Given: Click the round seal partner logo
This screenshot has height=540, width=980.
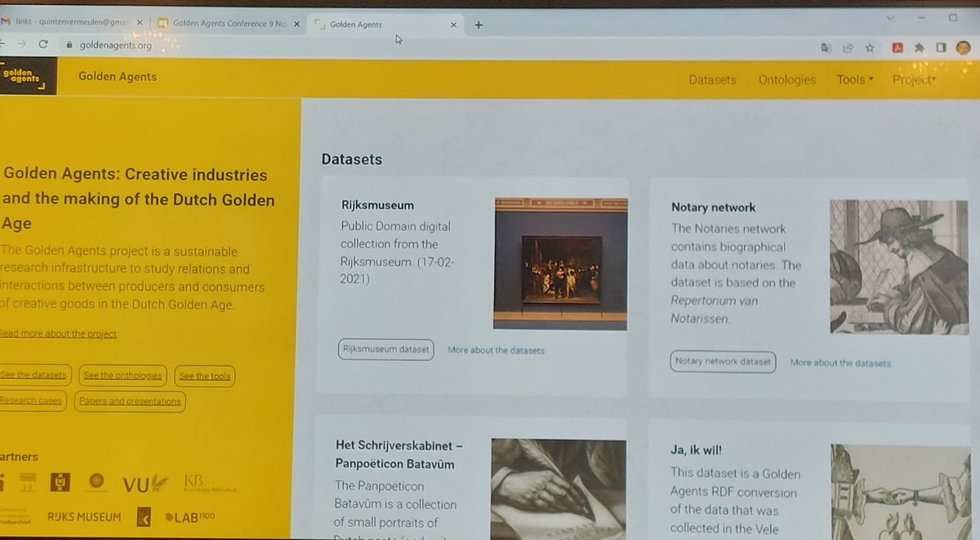Looking at the screenshot, I should [96, 482].
